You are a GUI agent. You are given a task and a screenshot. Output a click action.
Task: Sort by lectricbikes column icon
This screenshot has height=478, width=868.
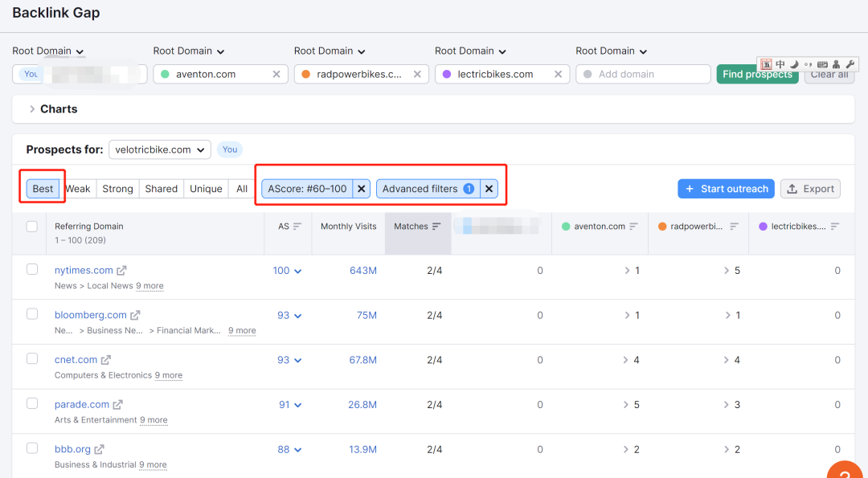835,227
